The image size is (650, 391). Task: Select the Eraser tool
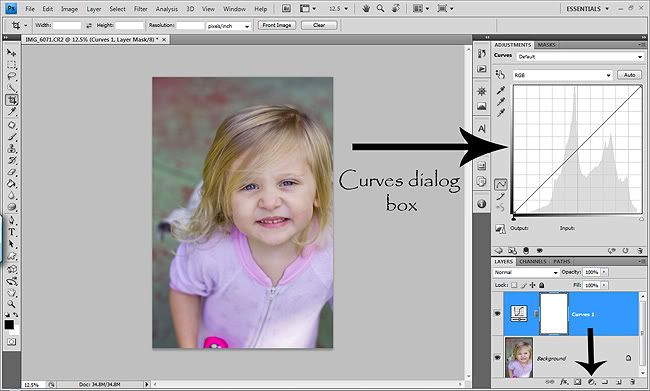tap(11, 172)
